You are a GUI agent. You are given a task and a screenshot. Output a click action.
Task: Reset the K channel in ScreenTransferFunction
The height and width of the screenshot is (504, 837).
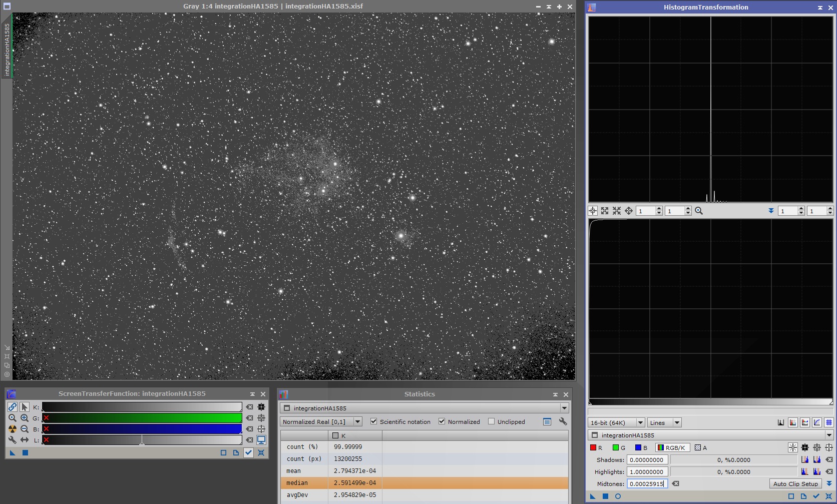[249, 407]
